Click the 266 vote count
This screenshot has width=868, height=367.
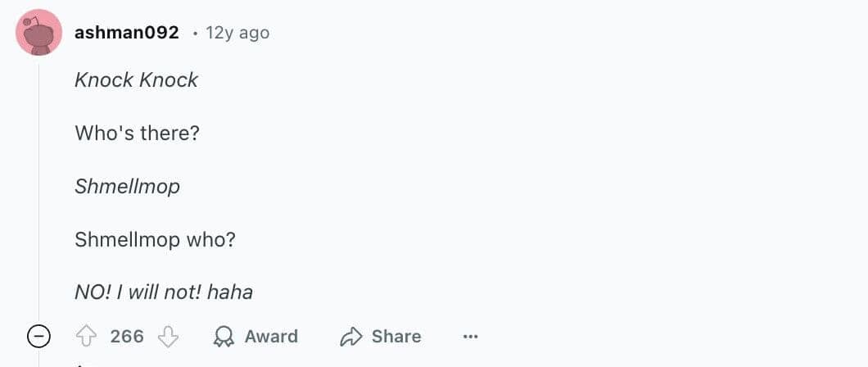tap(127, 337)
